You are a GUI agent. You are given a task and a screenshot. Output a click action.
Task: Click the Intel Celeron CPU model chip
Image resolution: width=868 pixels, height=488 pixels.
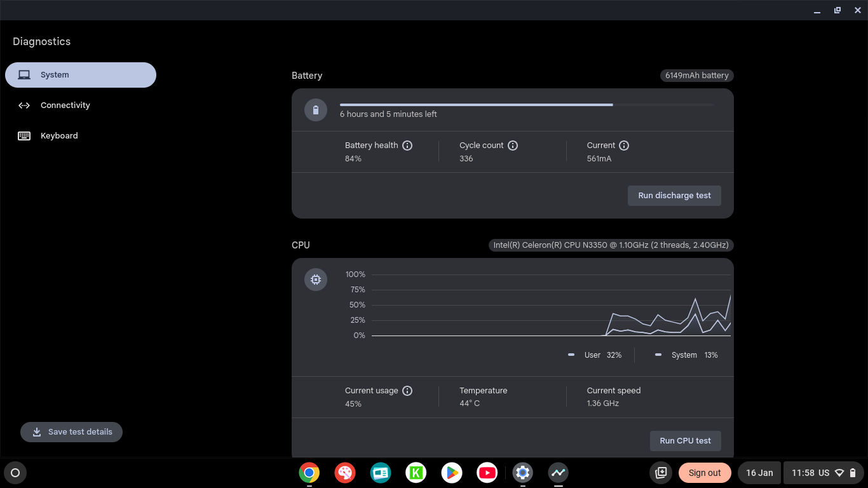(x=611, y=245)
